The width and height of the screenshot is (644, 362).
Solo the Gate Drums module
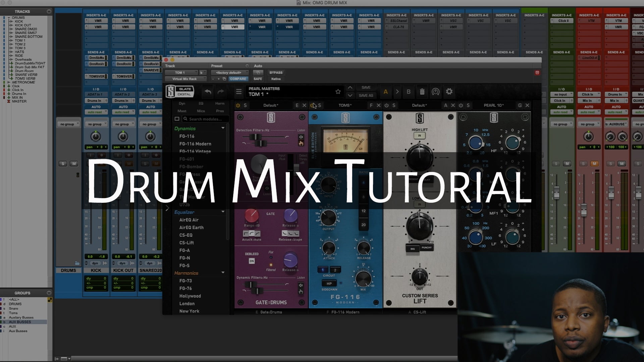pos(245,105)
